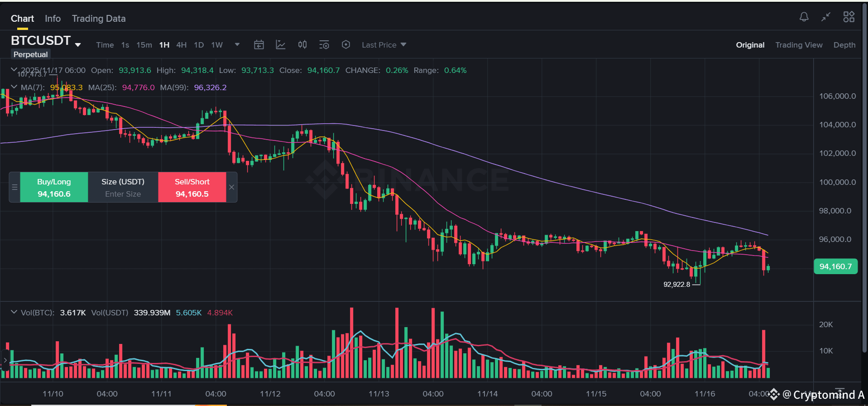
Task: Collapse the MA indicator row chevron
Action: [x=14, y=87]
